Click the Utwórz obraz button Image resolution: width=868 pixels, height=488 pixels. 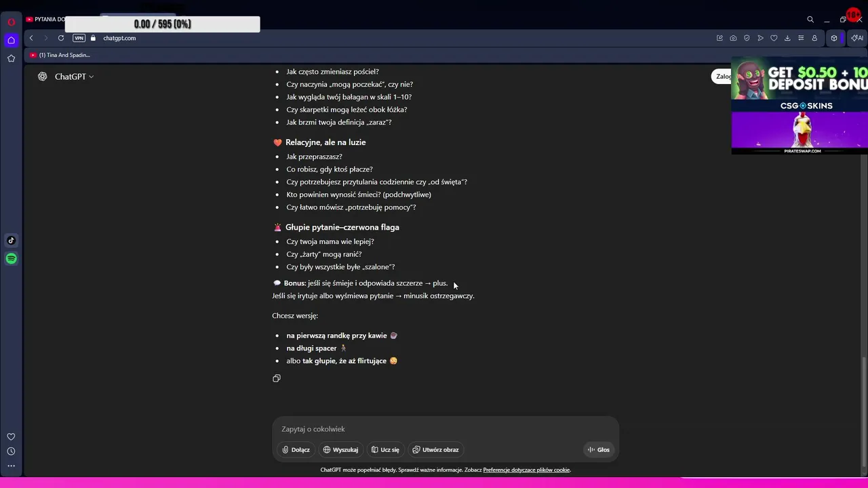(x=435, y=449)
